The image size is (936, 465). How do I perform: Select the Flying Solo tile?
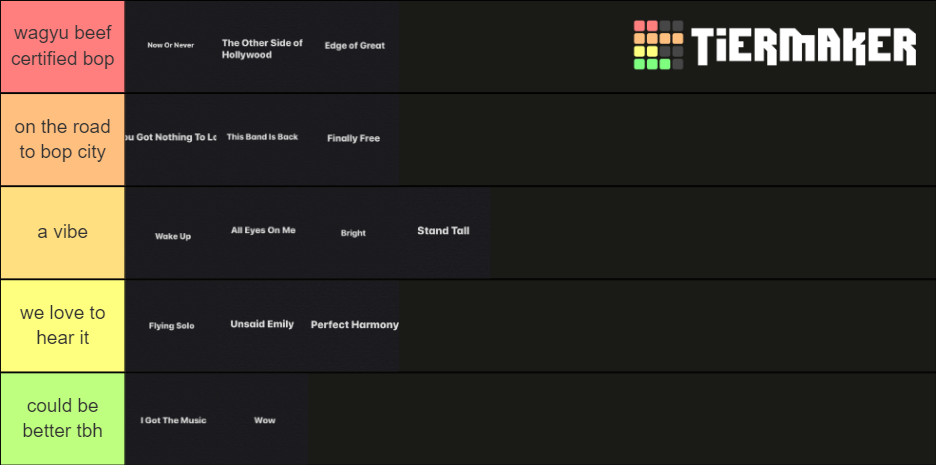point(171,326)
